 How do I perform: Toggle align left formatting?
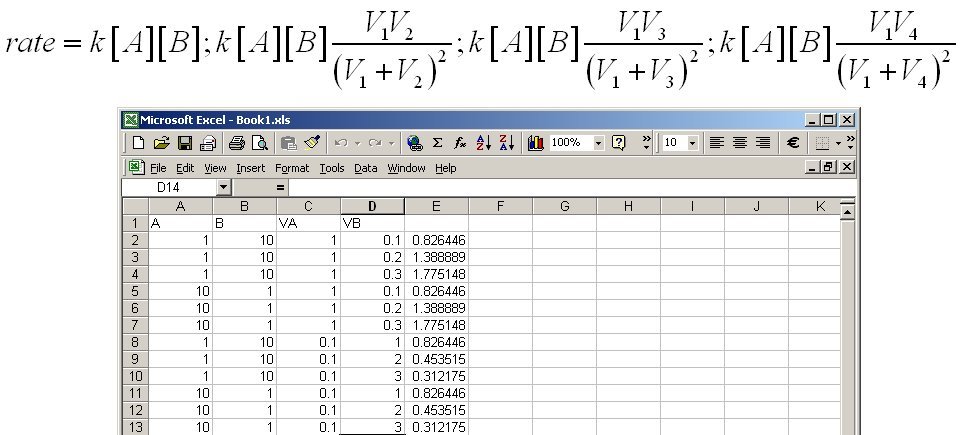point(717,143)
